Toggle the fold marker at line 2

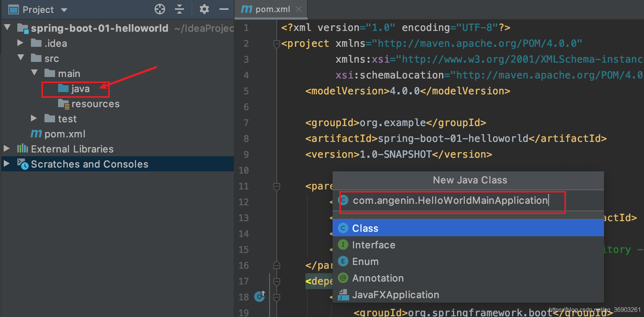[x=276, y=44]
